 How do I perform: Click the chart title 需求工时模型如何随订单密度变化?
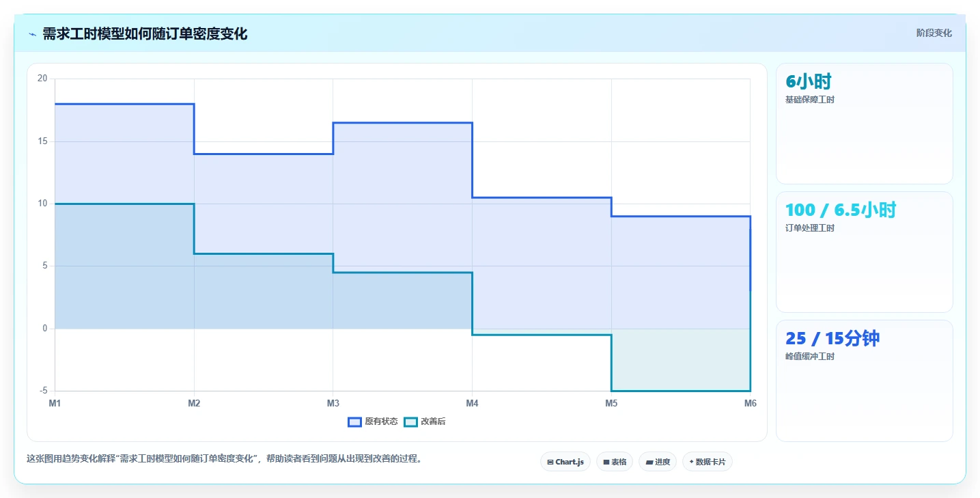pyautogui.click(x=145, y=33)
